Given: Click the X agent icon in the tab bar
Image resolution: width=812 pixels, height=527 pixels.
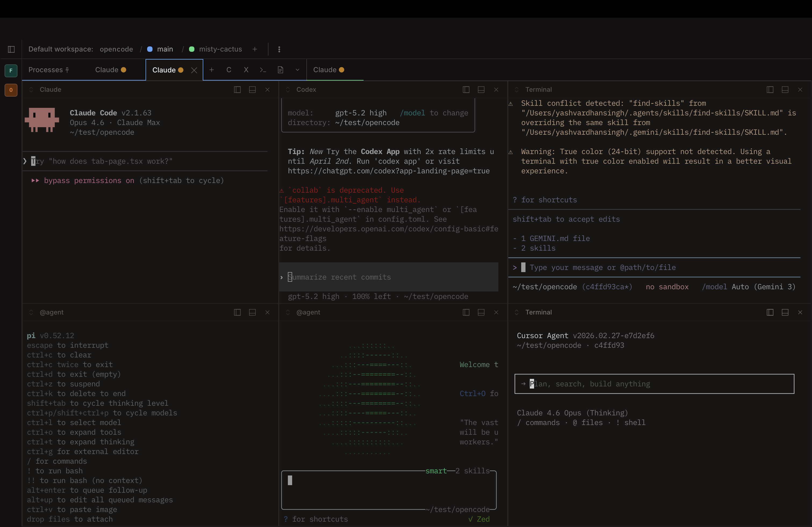Looking at the screenshot, I should click(x=246, y=70).
